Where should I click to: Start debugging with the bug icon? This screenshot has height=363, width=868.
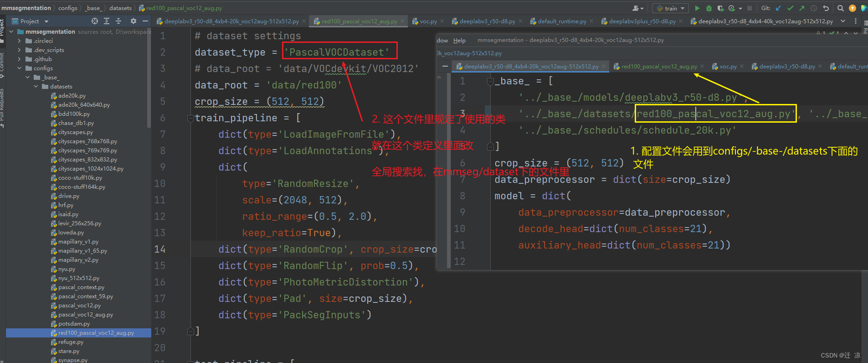point(709,8)
